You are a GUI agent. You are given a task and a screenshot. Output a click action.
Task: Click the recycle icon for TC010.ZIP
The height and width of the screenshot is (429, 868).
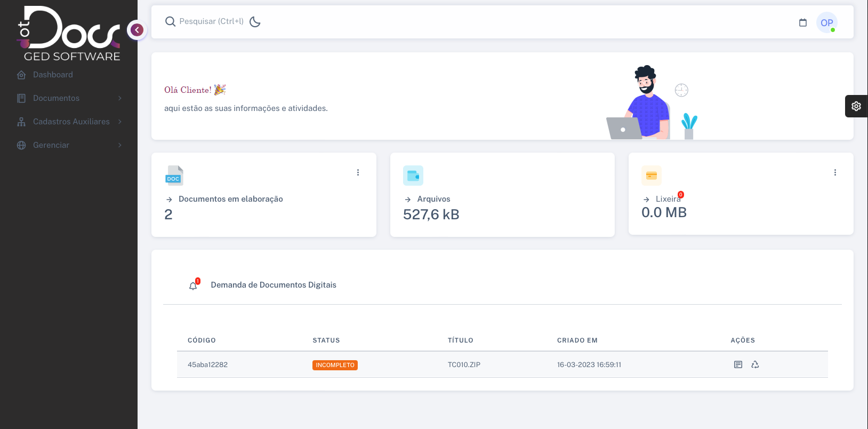click(755, 364)
